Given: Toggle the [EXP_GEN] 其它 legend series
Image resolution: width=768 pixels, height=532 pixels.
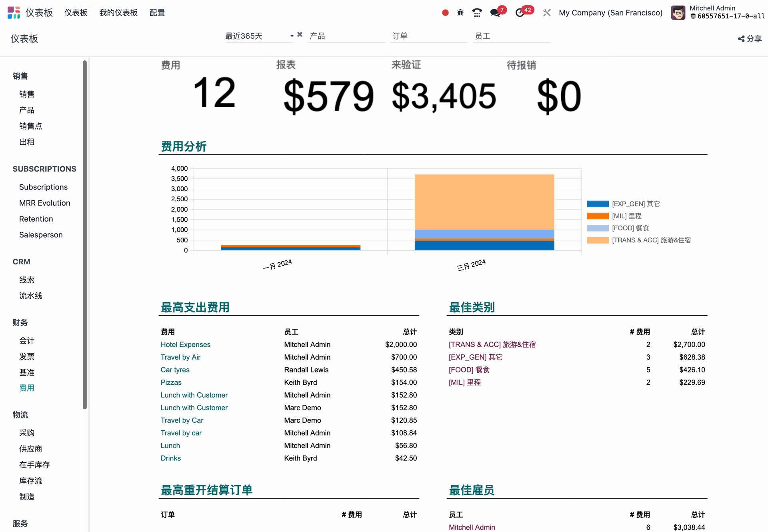Looking at the screenshot, I should click(x=636, y=204).
